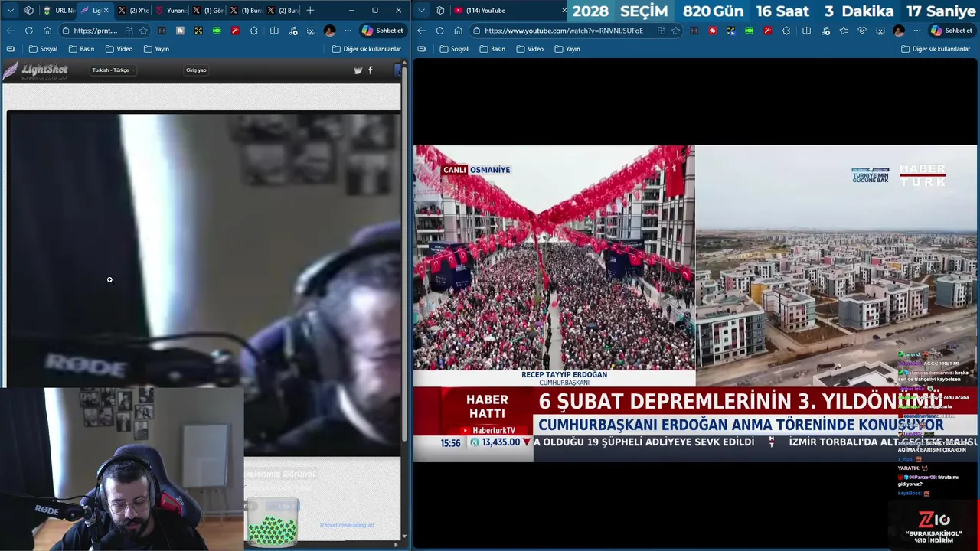This screenshot has height=551, width=980.
Task: Click the 'Giriş yap' login button
Action: coord(196,70)
